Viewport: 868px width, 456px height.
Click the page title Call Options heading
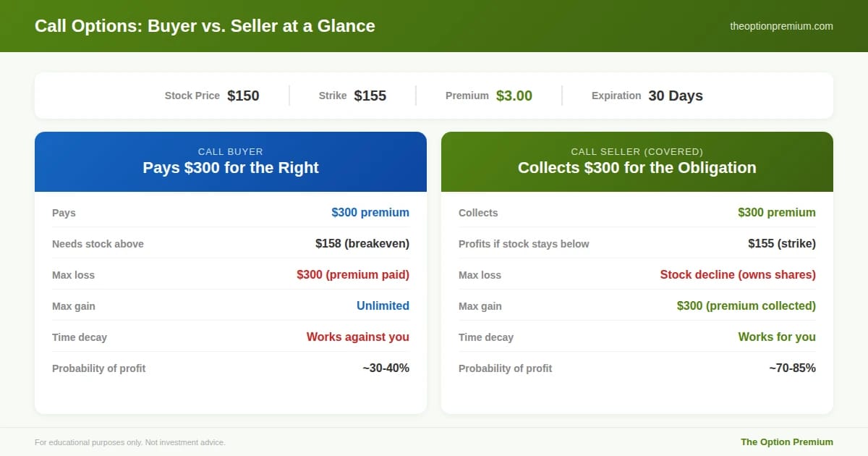coord(205,26)
